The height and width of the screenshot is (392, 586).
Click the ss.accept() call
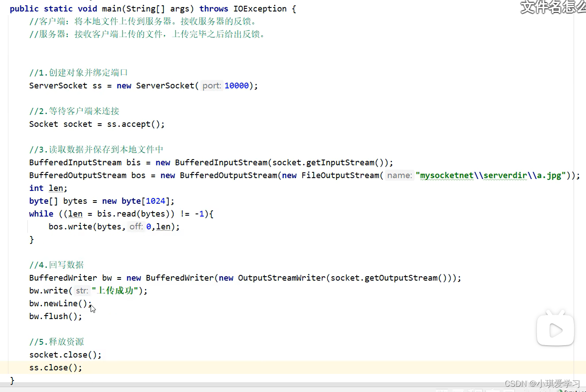point(133,124)
